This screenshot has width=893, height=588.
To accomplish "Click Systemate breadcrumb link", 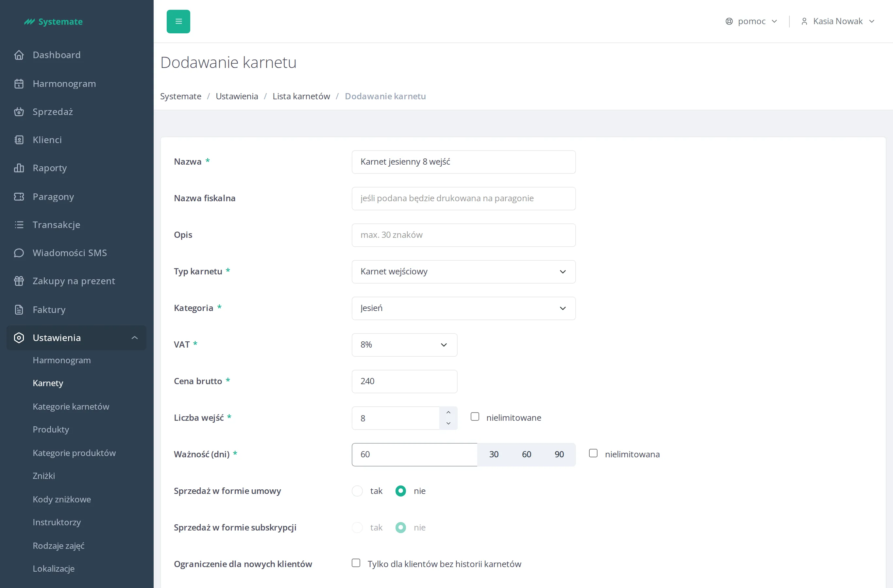I will (x=181, y=96).
